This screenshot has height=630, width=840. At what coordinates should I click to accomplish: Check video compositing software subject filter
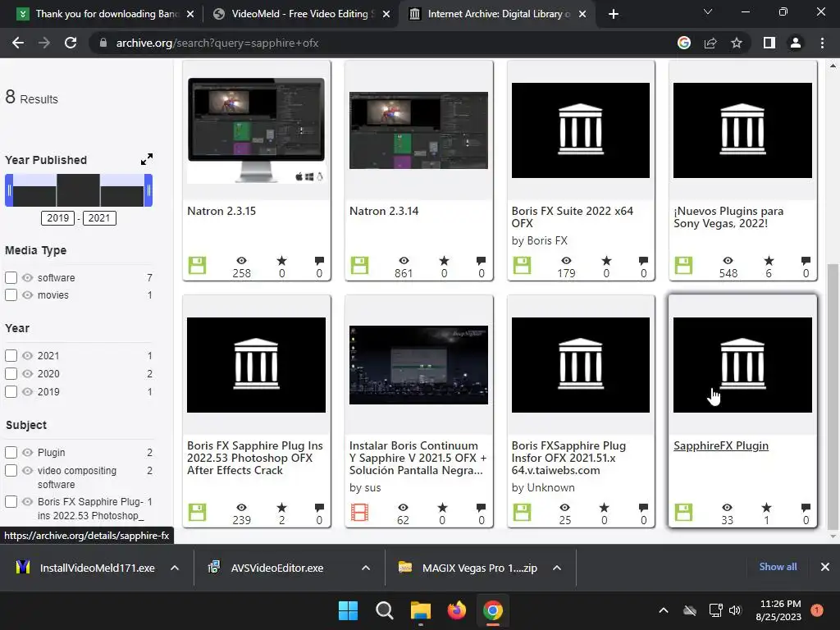[x=11, y=470]
